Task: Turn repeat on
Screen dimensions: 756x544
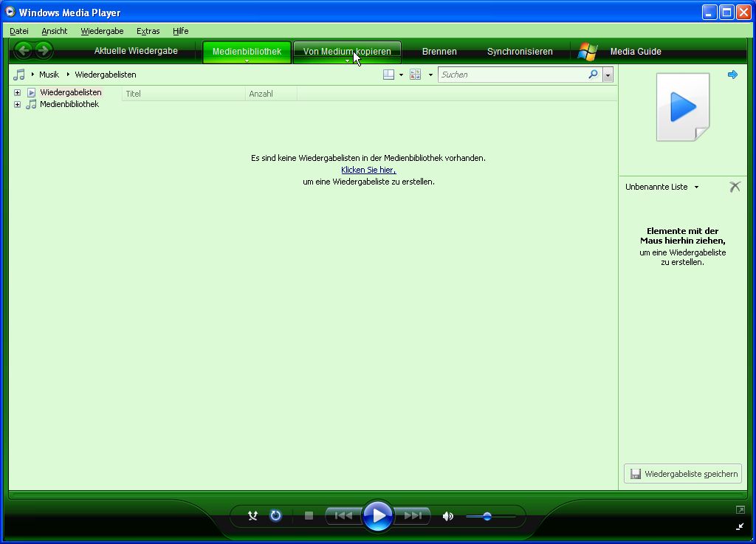Action: tap(275, 516)
